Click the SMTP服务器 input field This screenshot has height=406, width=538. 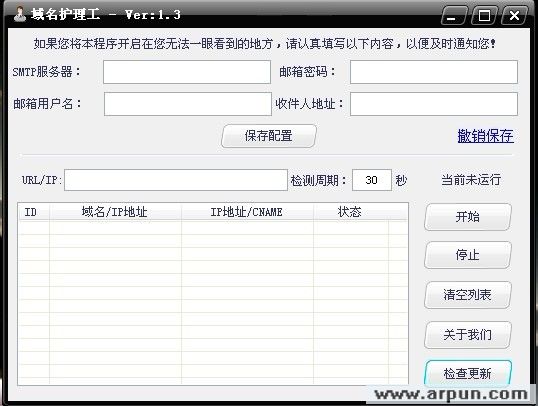[x=187, y=72]
